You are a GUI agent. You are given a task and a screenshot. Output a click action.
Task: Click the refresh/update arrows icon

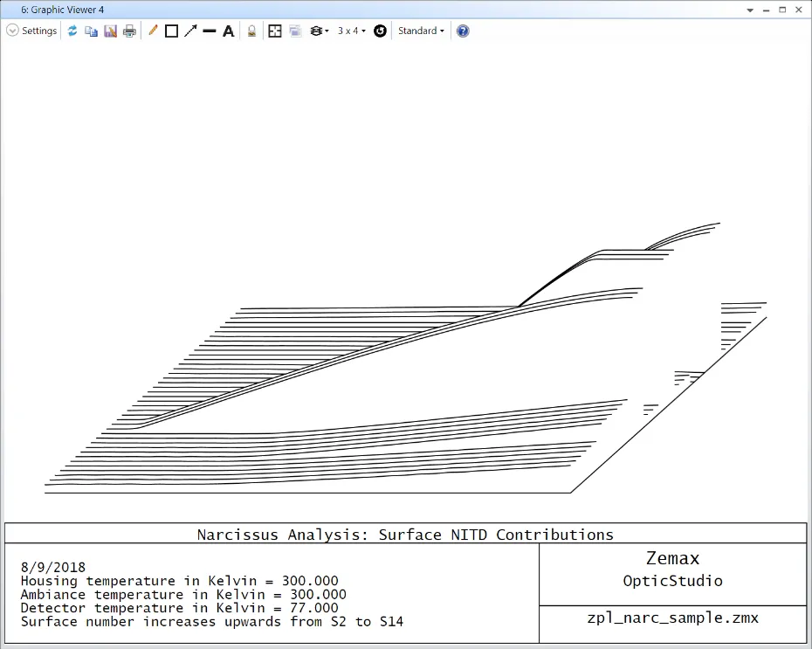[72, 31]
